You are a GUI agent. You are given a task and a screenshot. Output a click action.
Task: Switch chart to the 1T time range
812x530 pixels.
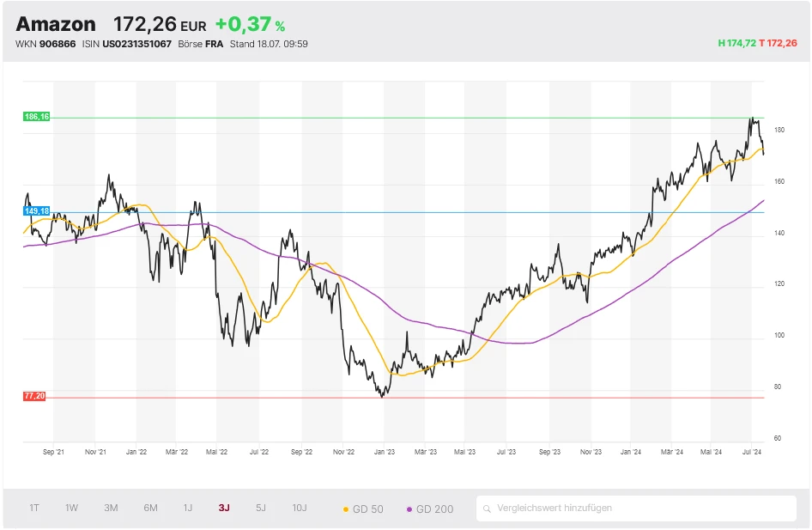point(34,508)
